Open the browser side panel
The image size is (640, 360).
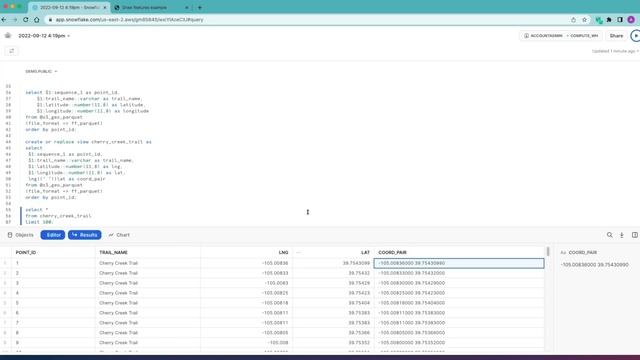click(x=620, y=20)
